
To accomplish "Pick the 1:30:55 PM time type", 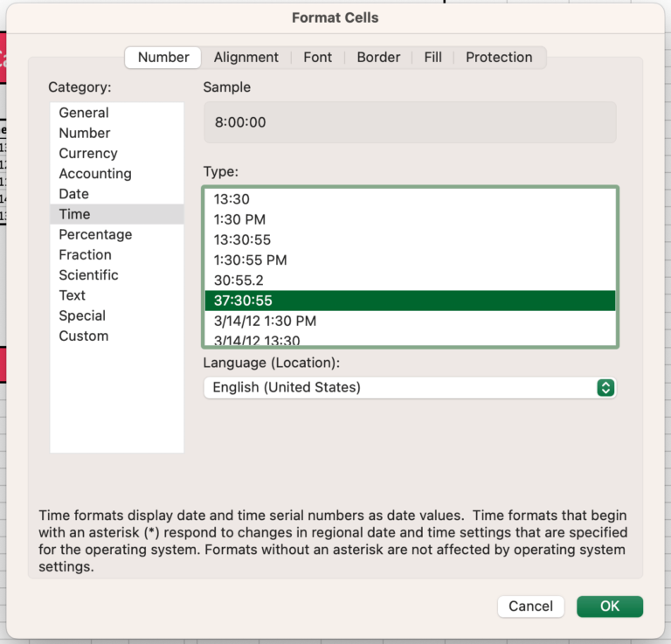I will (x=410, y=260).
